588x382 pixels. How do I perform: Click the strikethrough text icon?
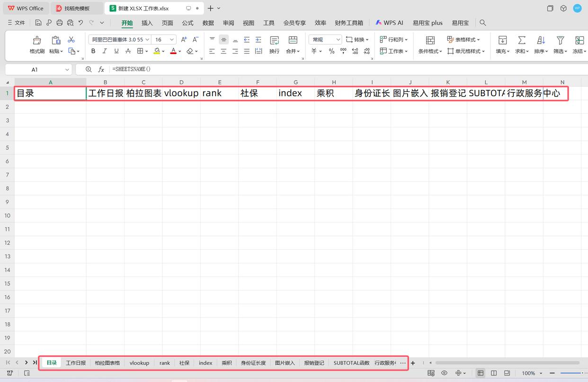click(x=128, y=51)
